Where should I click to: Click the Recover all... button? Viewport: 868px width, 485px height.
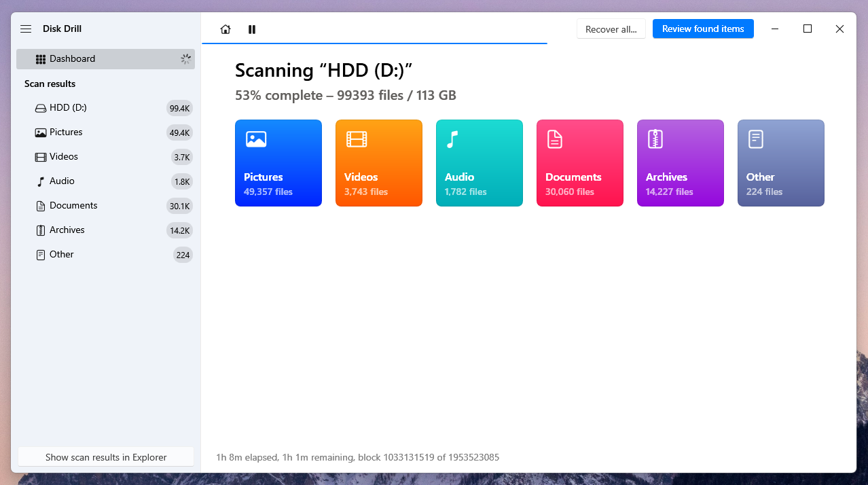(x=611, y=29)
